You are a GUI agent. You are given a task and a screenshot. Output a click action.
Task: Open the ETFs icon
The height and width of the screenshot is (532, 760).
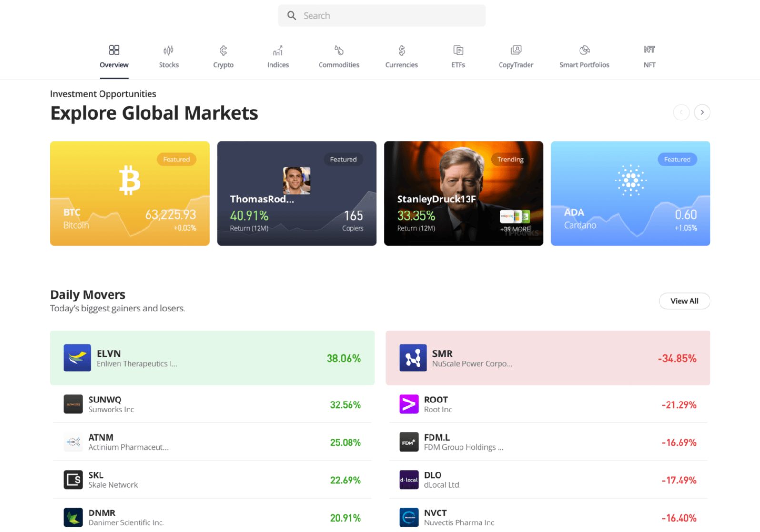pos(458,50)
